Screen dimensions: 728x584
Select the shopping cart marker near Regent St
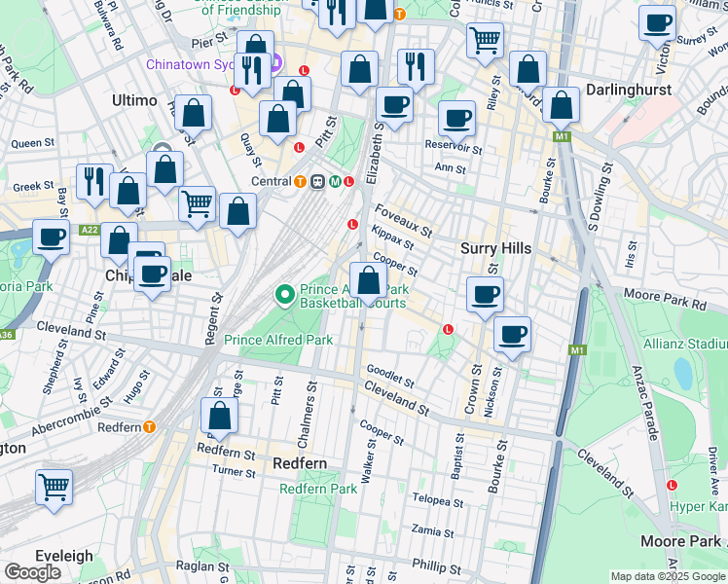pos(198,206)
